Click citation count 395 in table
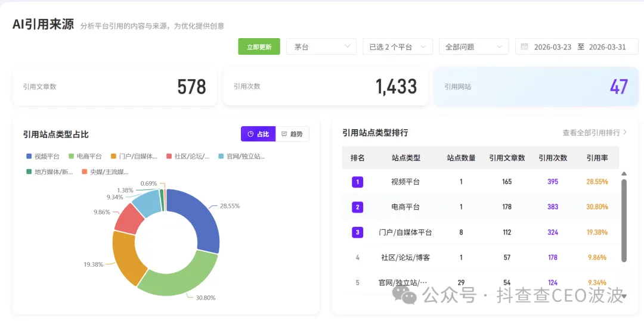 coord(553,182)
